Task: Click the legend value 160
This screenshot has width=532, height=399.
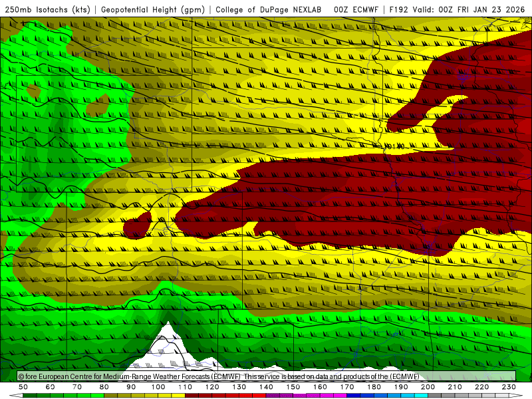Action: [321, 387]
